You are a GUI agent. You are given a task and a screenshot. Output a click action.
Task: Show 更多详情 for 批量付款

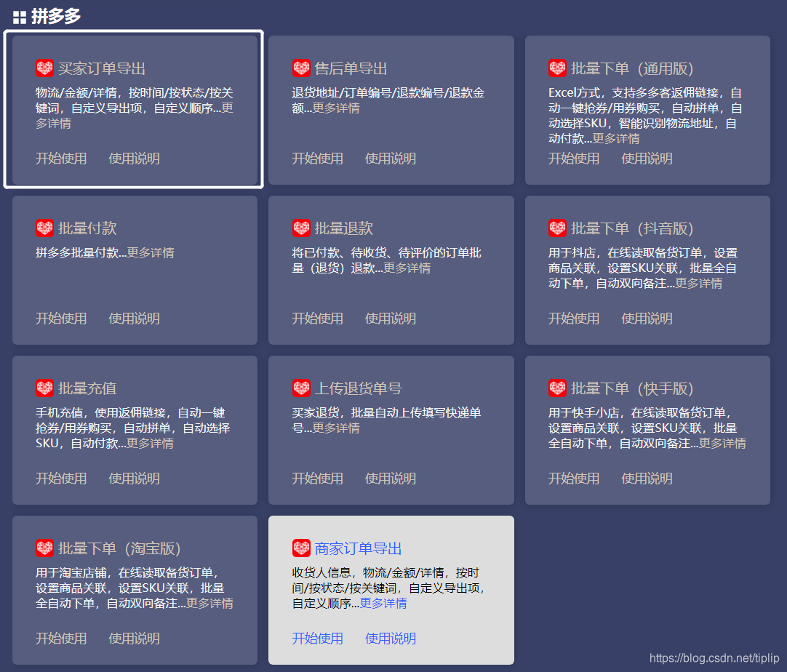coord(151,253)
